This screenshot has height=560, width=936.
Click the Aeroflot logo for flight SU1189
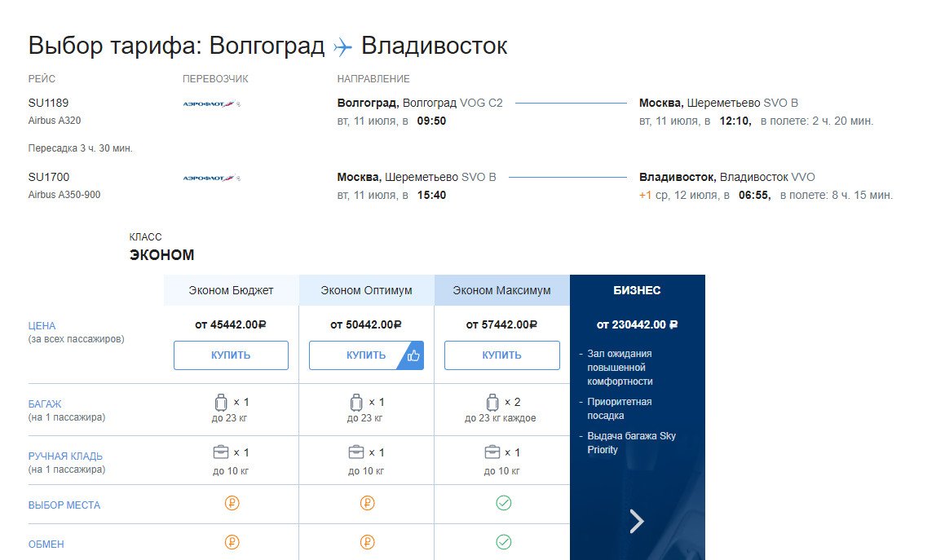211,104
